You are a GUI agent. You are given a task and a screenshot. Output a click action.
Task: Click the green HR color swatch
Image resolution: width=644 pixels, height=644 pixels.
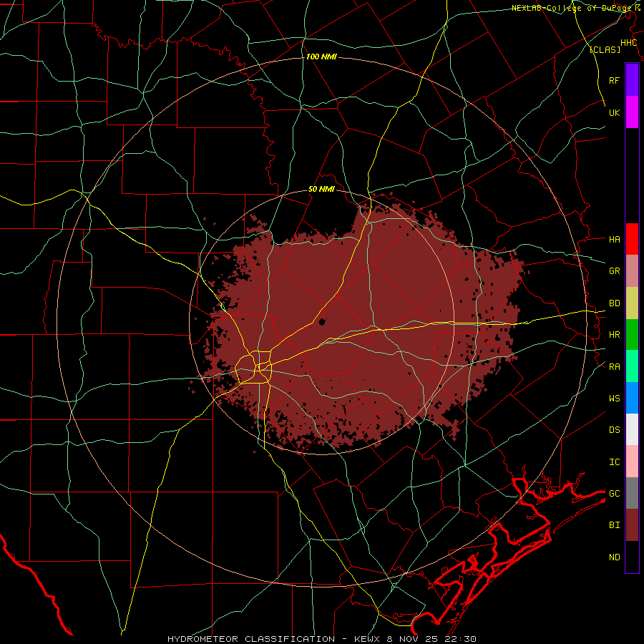632,335
